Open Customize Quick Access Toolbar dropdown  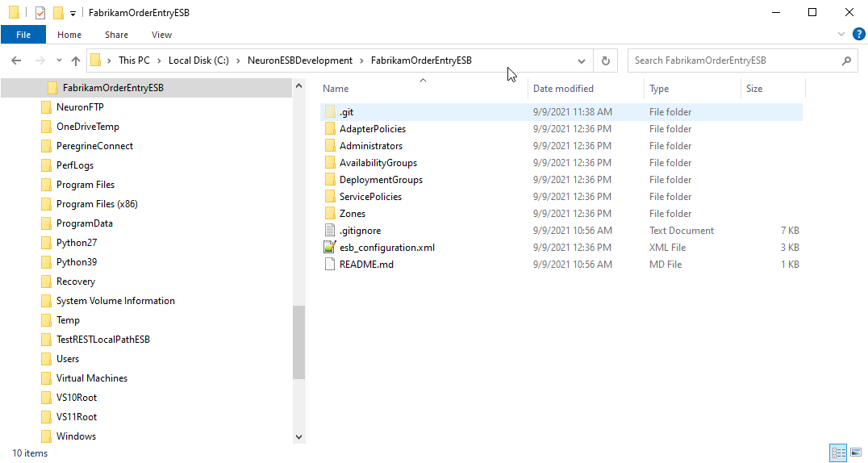[x=73, y=13]
